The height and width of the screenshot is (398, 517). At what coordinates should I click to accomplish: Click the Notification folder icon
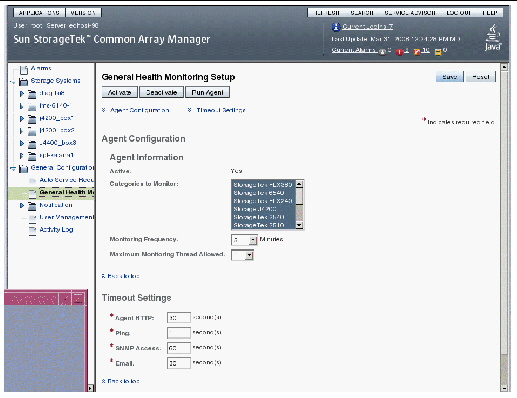click(32, 206)
